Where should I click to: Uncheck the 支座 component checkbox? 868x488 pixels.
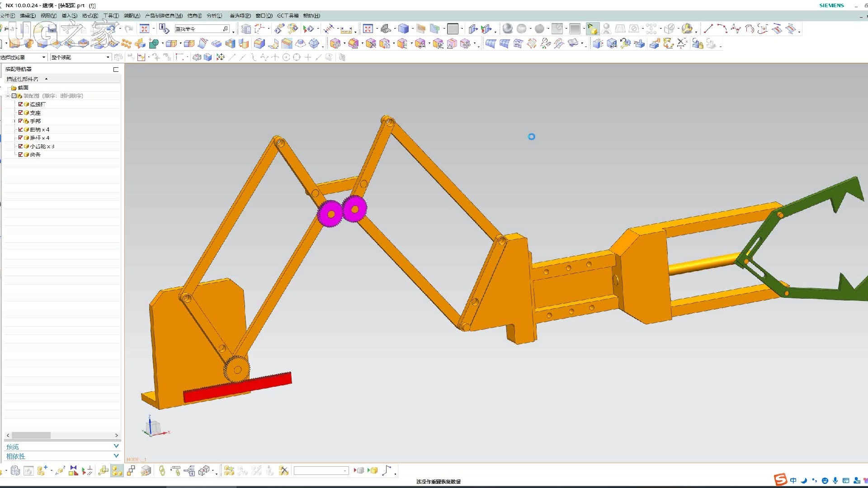click(20, 113)
